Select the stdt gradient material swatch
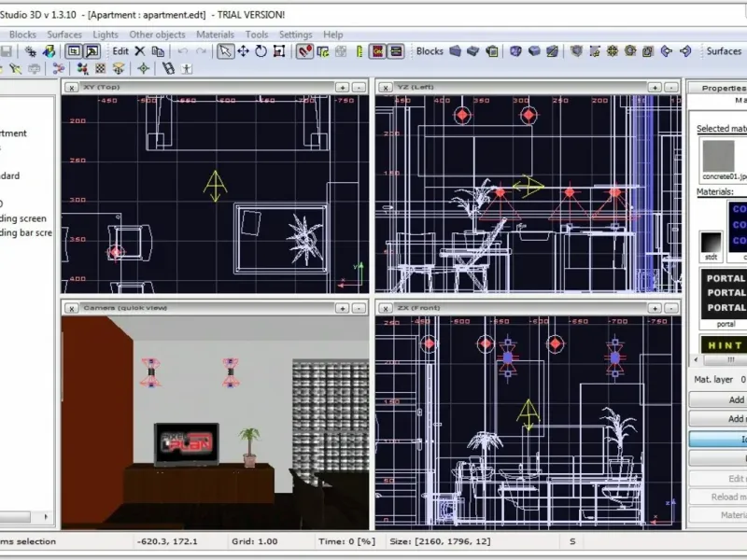 click(x=711, y=243)
